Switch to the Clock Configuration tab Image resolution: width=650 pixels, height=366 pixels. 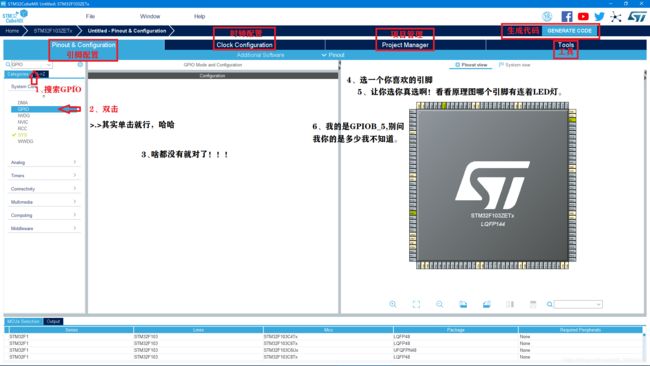pyautogui.click(x=245, y=45)
